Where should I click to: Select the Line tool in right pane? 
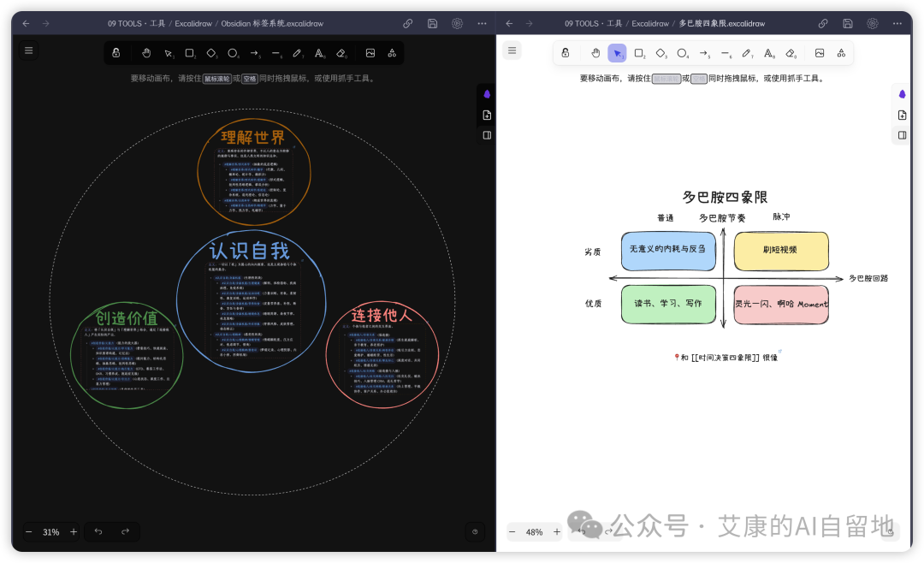tap(726, 53)
